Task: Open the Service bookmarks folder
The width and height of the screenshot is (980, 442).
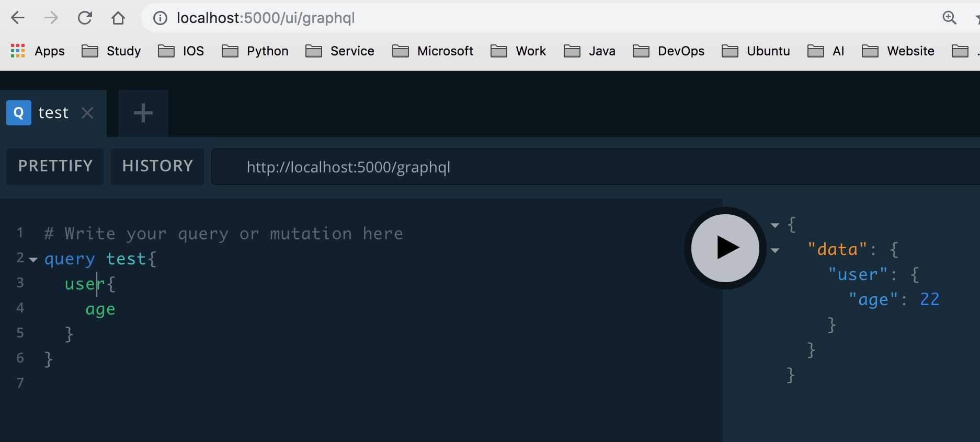Action: [340, 51]
